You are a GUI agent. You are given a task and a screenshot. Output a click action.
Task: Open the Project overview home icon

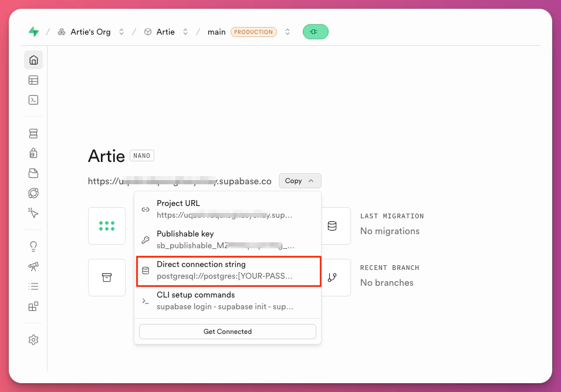pyautogui.click(x=33, y=60)
